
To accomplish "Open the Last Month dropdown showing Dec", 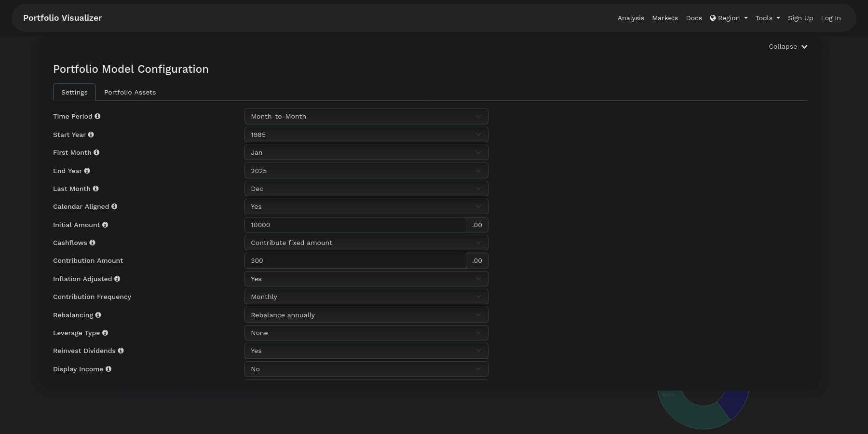I will (366, 189).
